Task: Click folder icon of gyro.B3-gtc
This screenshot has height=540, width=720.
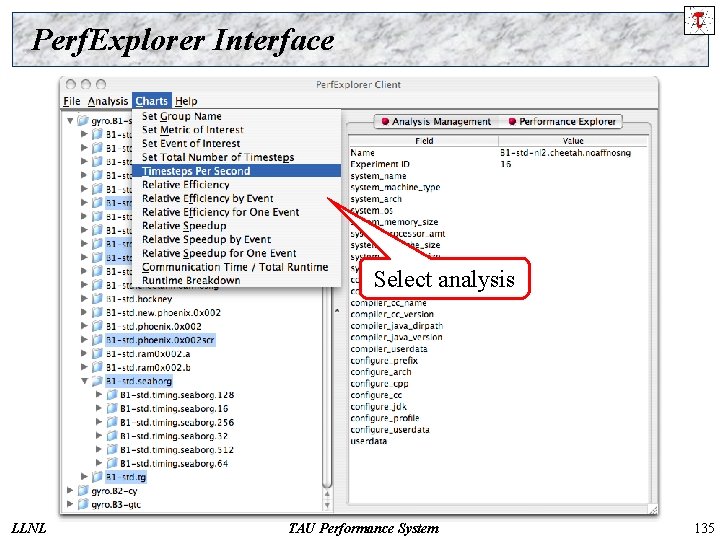Action: pyautogui.click(x=83, y=504)
